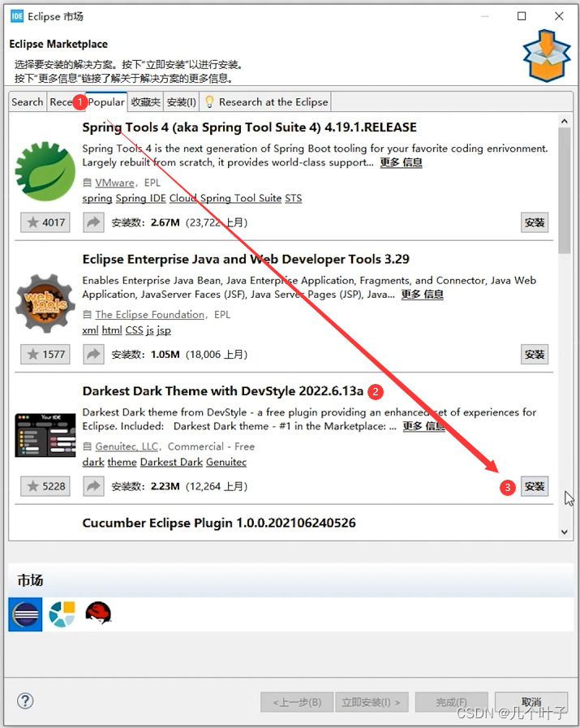Image resolution: width=580 pixels, height=728 pixels.
Task: Click the jsp tag link
Action: click(164, 330)
